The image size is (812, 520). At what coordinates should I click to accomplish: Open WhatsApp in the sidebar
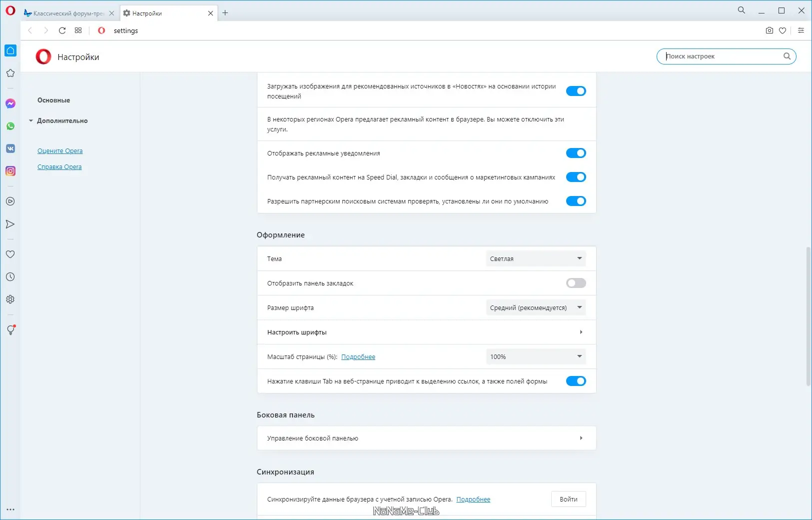(x=10, y=126)
